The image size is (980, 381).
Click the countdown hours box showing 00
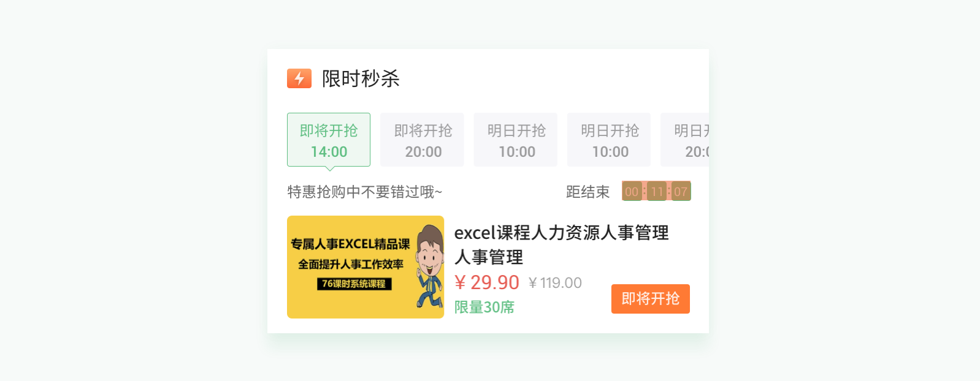632,191
